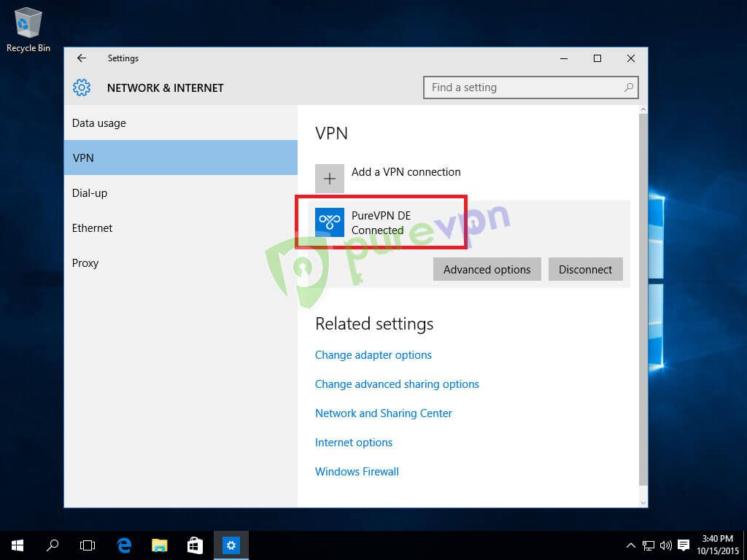Launch File Explorer from the taskbar
This screenshot has height=560, width=747.
click(159, 545)
